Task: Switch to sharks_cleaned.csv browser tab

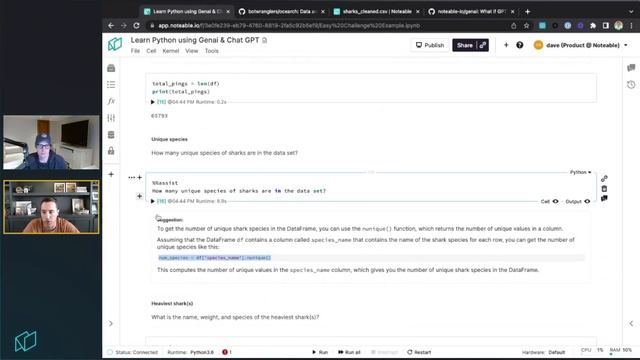Action: (x=377, y=12)
